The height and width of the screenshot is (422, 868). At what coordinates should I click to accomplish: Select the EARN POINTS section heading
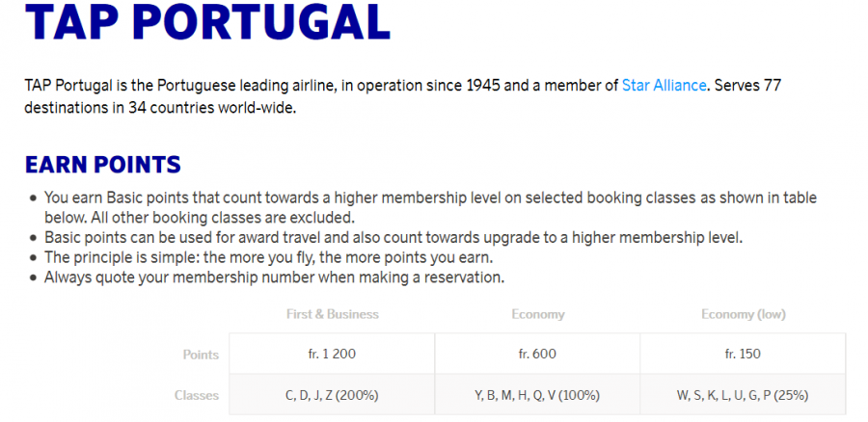[103, 165]
